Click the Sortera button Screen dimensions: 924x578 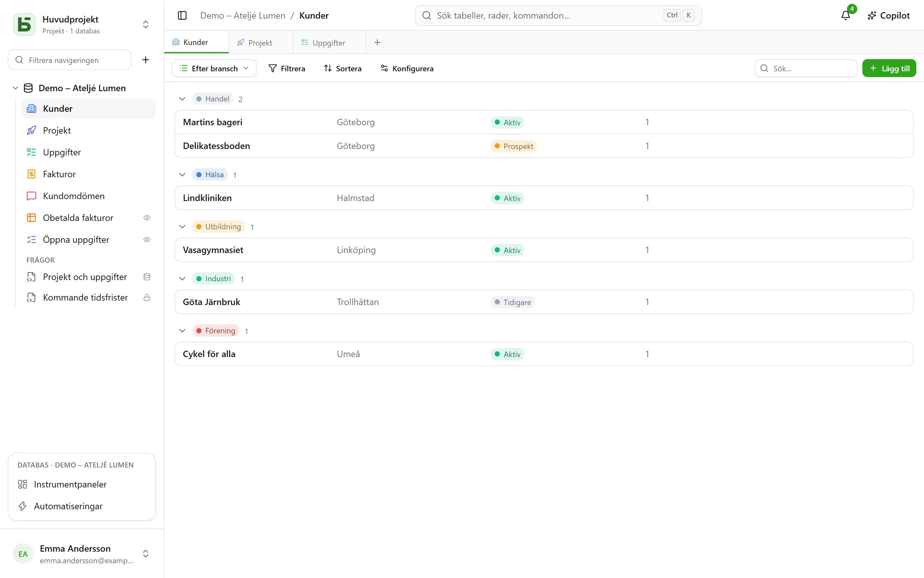pyautogui.click(x=343, y=68)
